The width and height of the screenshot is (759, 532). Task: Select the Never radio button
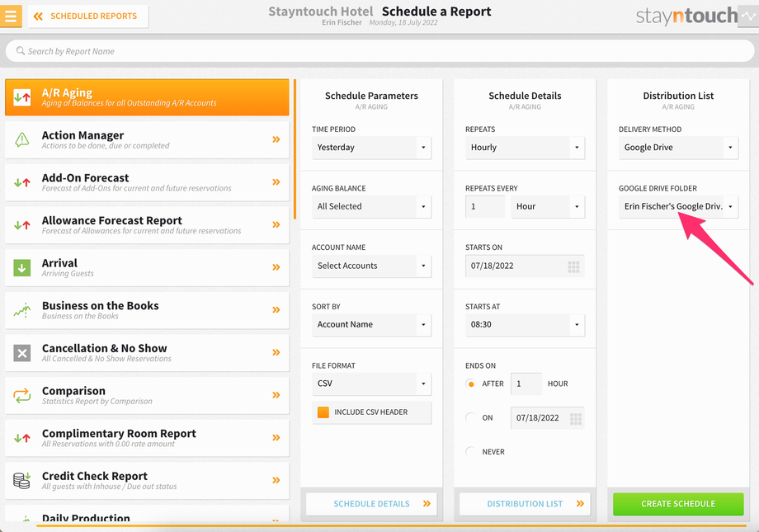tap(470, 452)
